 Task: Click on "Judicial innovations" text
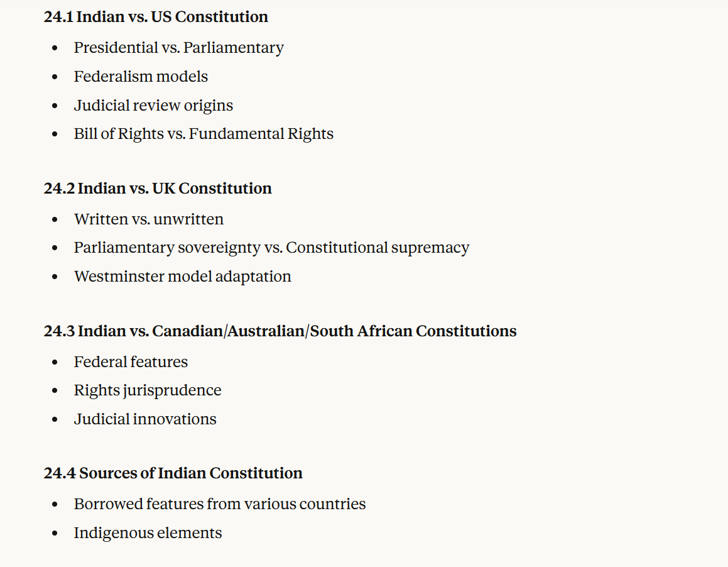145,419
